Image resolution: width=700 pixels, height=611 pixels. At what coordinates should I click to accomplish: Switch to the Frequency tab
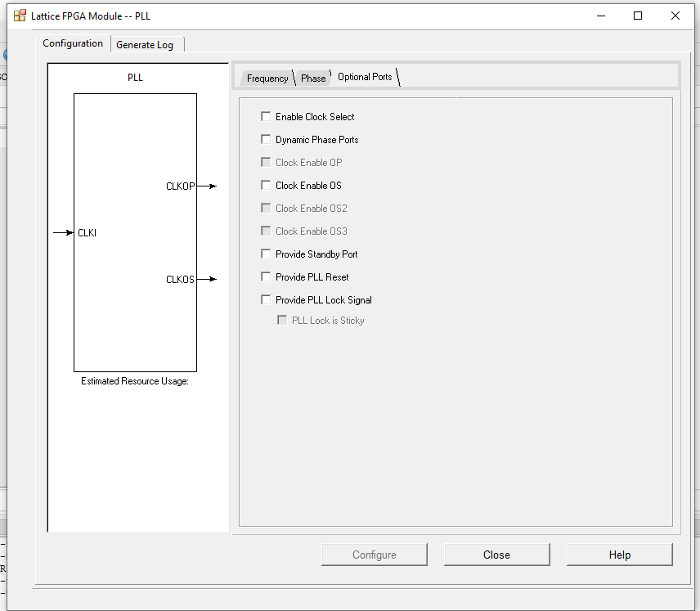click(x=267, y=79)
